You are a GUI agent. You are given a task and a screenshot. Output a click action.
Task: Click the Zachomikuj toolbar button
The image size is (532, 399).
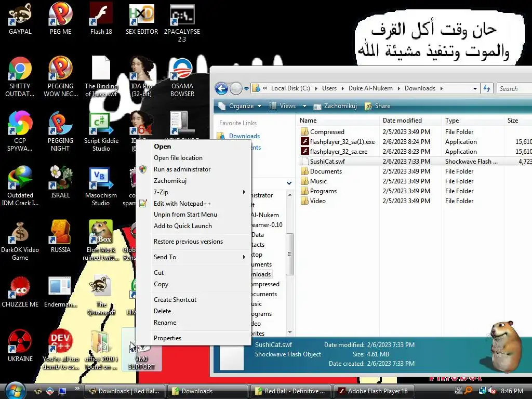click(336, 106)
